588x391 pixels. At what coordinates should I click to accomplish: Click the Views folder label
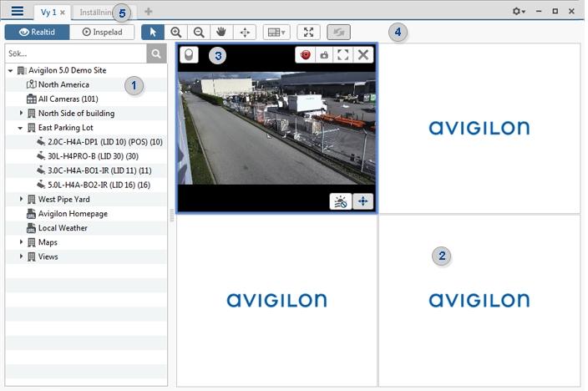click(x=48, y=256)
